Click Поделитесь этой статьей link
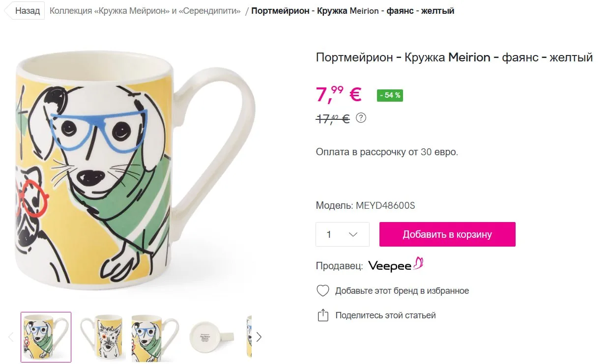Viewport: 608px width, 364px height. 385,315
